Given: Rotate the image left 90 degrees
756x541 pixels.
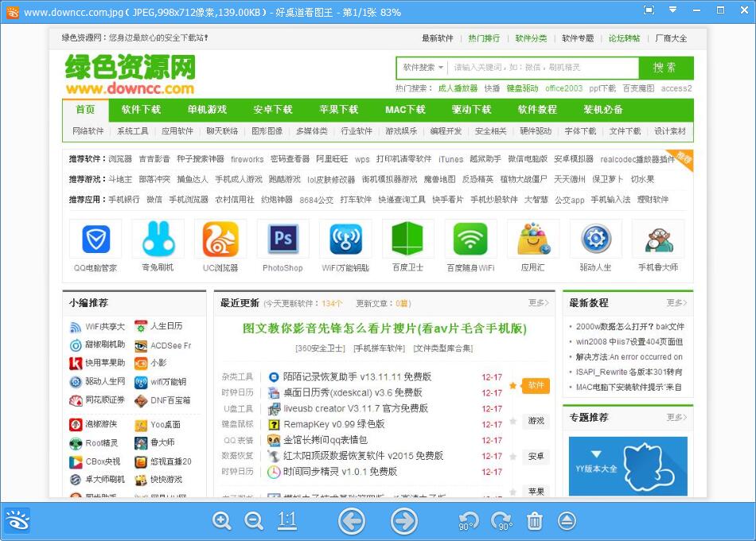Looking at the screenshot, I should [x=468, y=521].
